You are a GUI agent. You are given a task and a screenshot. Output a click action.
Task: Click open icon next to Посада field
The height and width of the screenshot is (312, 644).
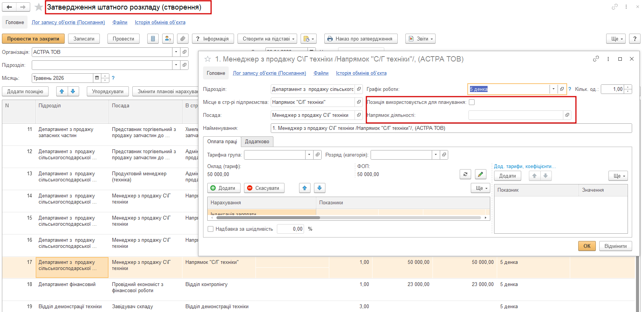359,115
